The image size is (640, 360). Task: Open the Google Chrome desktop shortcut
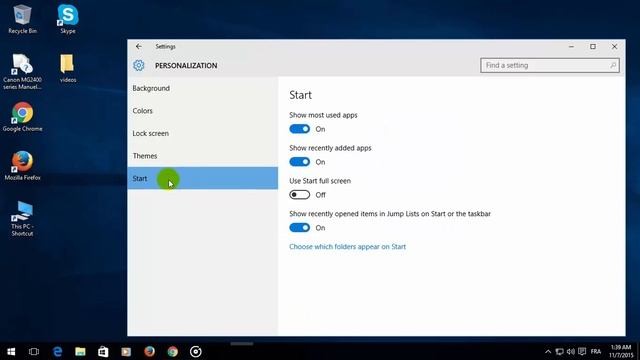(22, 117)
